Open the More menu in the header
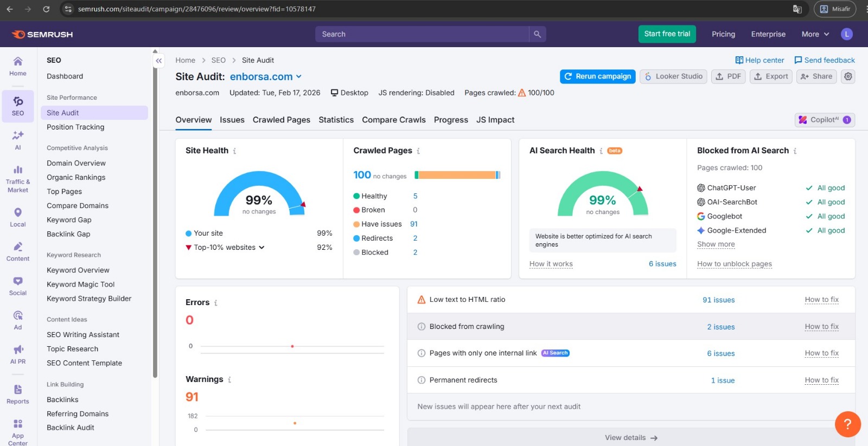This screenshot has width=868, height=446. click(815, 34)
